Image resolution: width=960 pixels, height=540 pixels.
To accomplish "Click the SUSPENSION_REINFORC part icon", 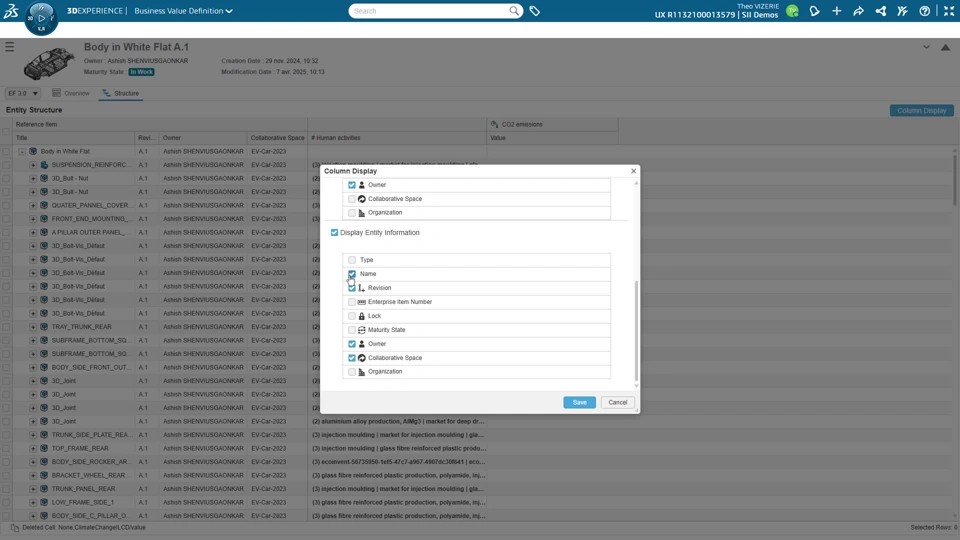I will [44, 165].
